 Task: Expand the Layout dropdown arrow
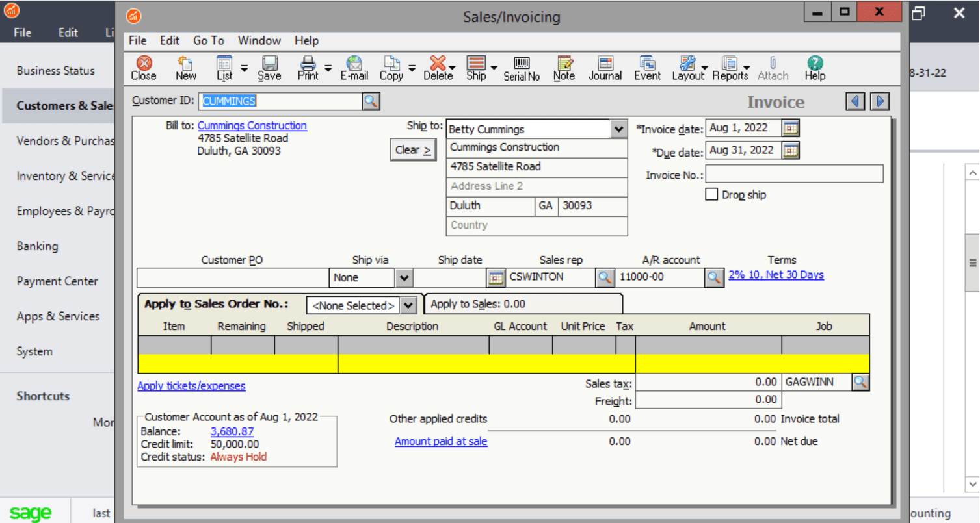(705, 68)
